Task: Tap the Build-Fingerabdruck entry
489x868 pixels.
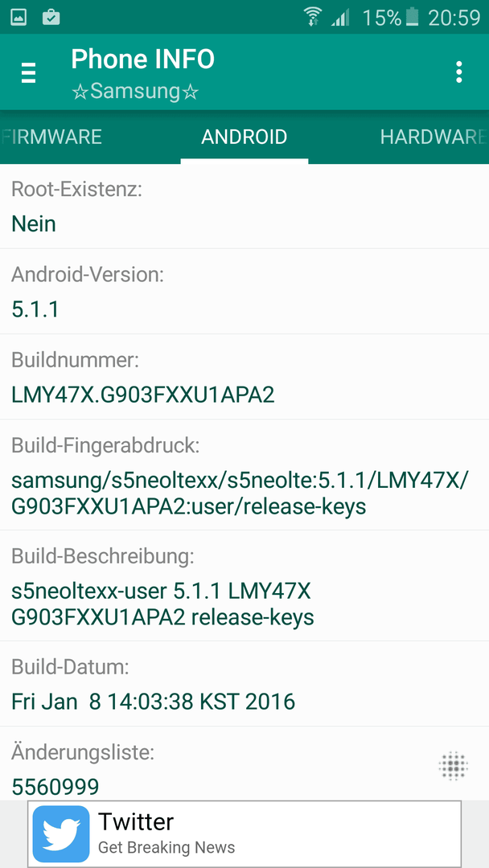Action: (244, 475)
